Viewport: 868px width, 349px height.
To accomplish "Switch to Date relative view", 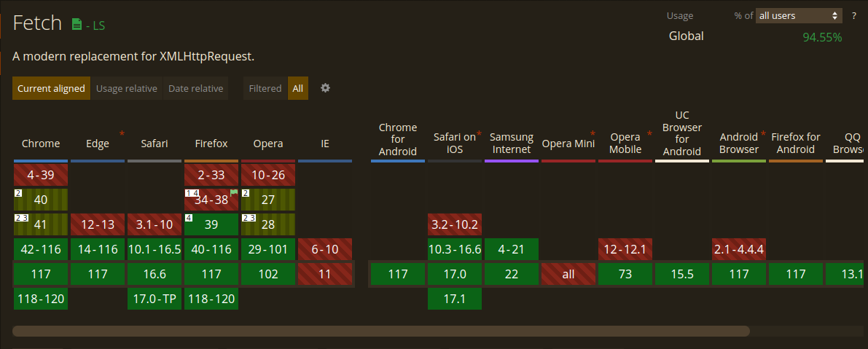I will point(195,88).
